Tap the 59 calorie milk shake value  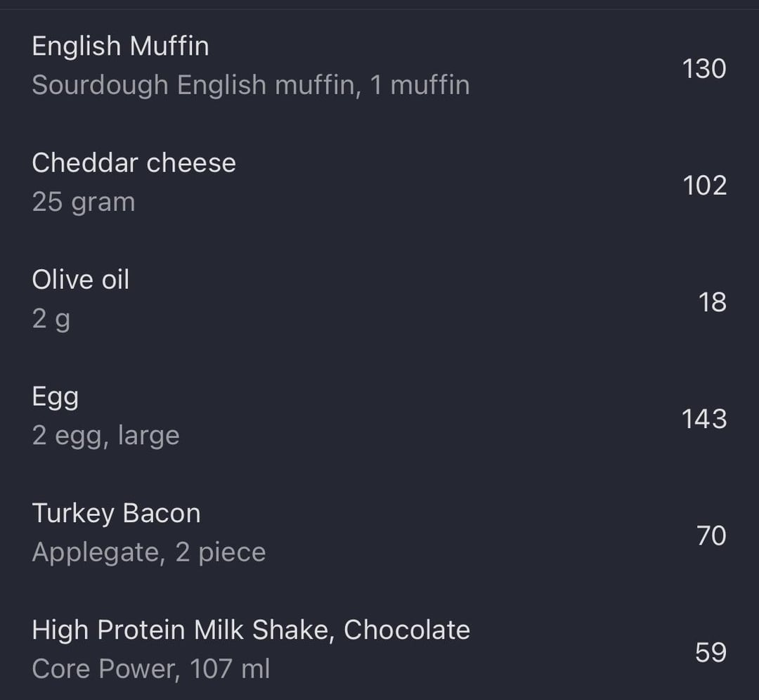coord(710,652)
